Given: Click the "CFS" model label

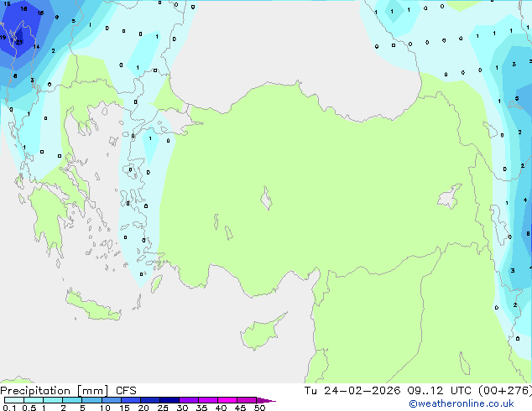Looking at the screenshot, I should pos(126,391).
